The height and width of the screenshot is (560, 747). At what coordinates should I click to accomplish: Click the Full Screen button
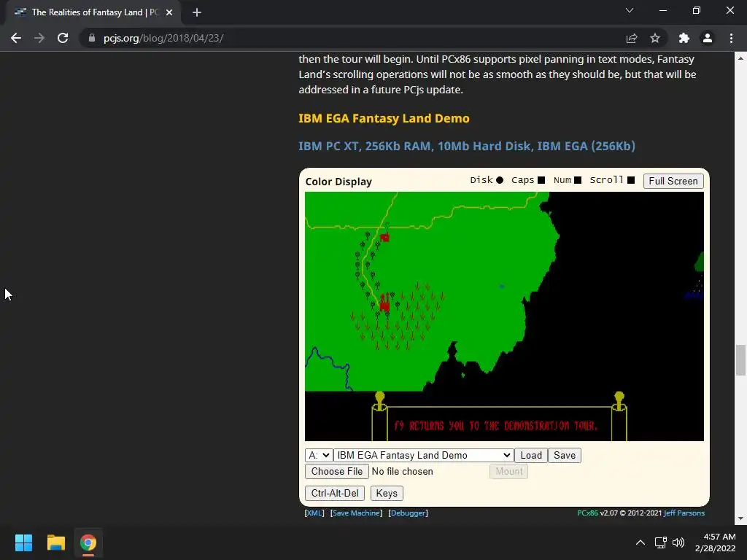(673, 181)
